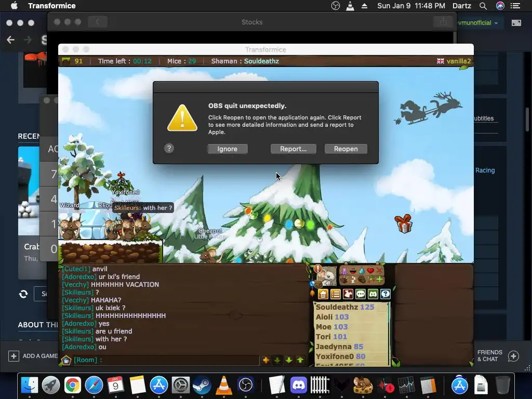Click the floating gift box in game

click(x=403, y=224)
